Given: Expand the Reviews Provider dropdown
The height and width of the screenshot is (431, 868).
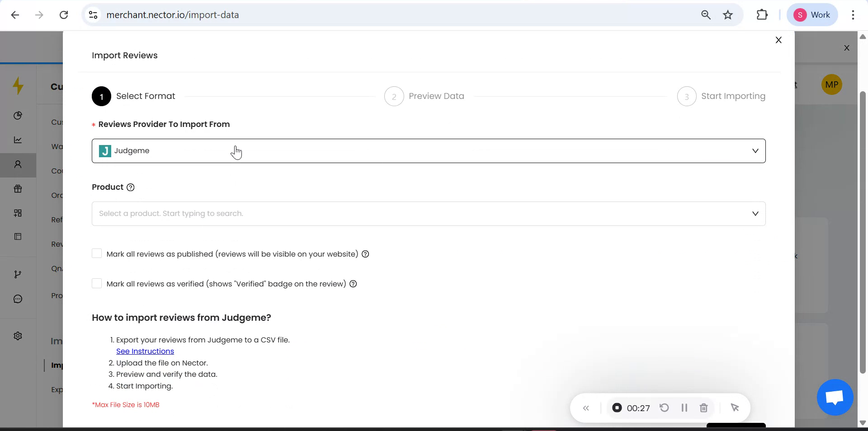Looking at the screenshot, I should click(x=755, y=150).
